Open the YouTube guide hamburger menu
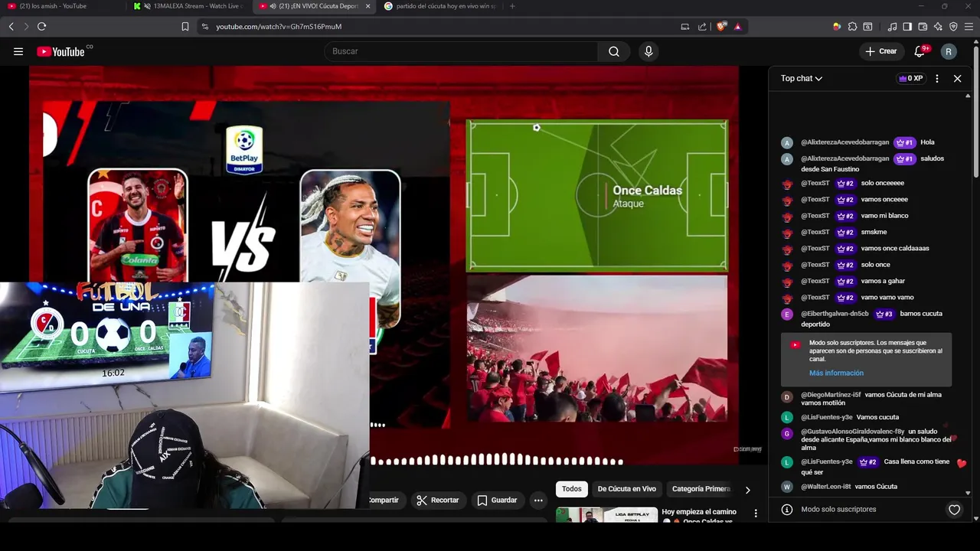The height and width of the screenshot is (551, 980). click(18, 51)
